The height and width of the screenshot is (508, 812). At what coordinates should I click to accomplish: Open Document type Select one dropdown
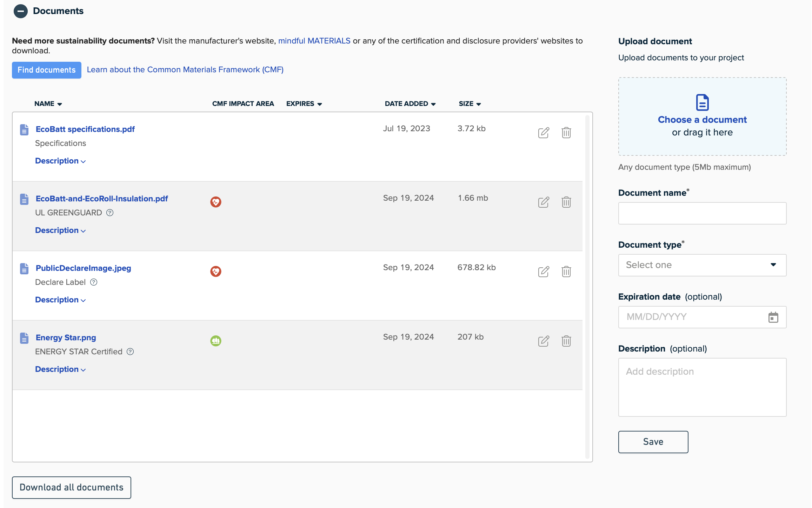pos(703,265)
